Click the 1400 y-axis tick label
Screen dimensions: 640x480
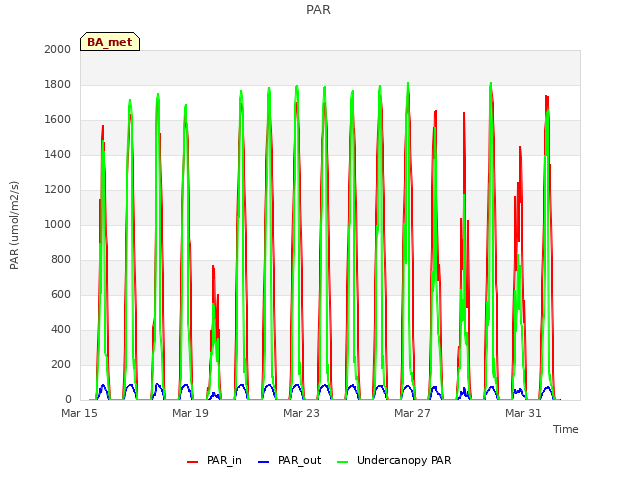tap(58, 155)
